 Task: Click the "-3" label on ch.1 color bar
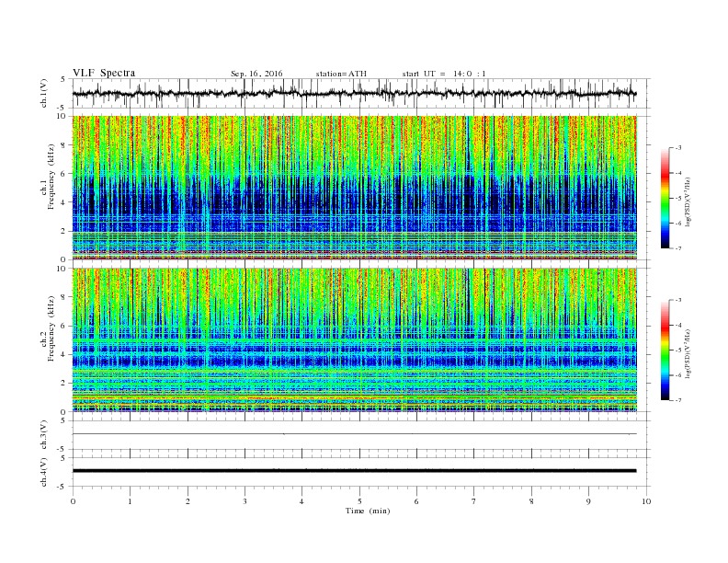pos(678,148)
